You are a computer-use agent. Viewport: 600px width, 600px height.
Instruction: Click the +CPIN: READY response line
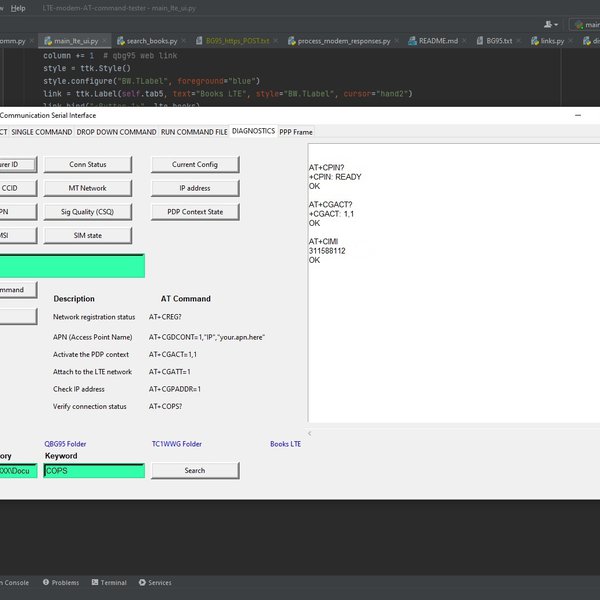point(335,177)
